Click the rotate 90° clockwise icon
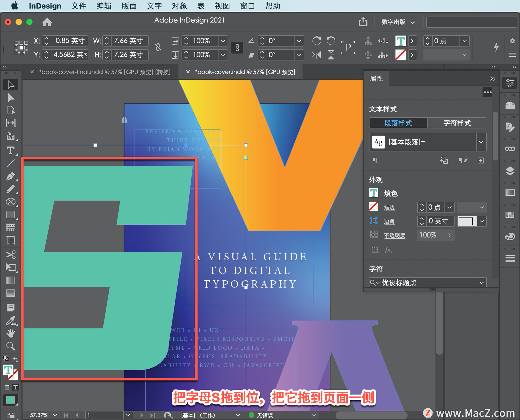Image resolution: width=520 pixels, height=420 pixels. click(316, 41)
